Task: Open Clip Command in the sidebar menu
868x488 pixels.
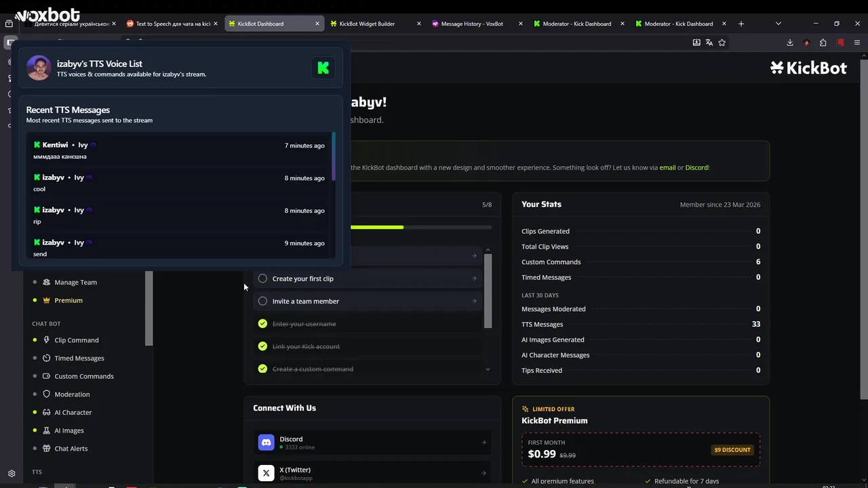Action: [77, 340]
